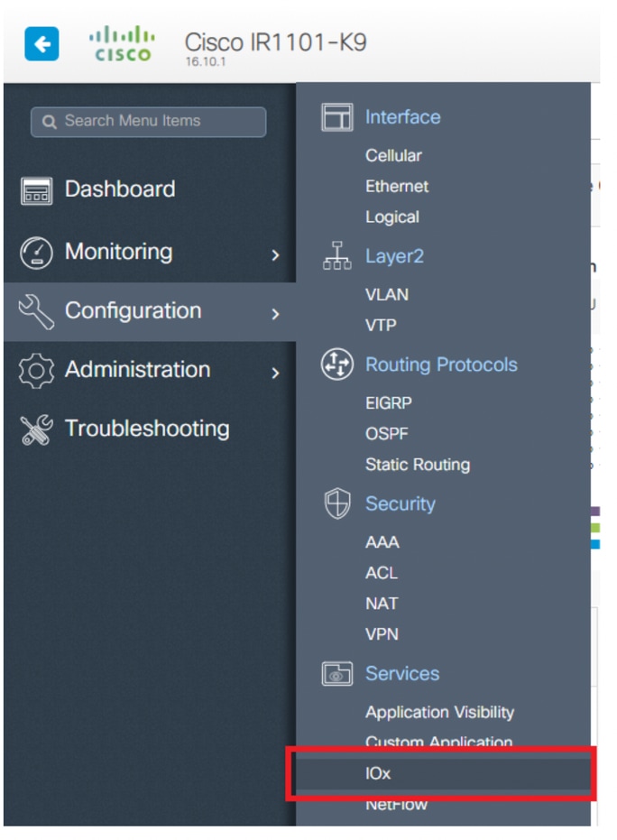Viewport: 617px width, 840px height.
Task: Click the Interface section icon
Action: (x=336, y=117)
